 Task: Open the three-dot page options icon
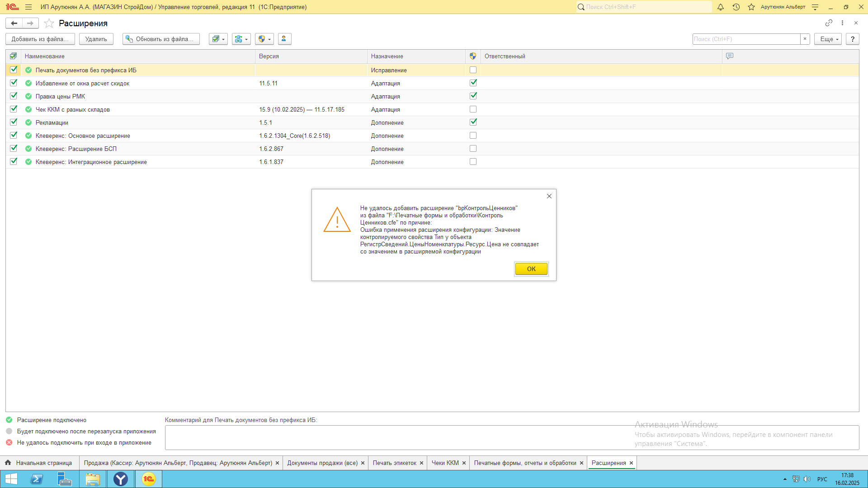[x=842, y=23]
